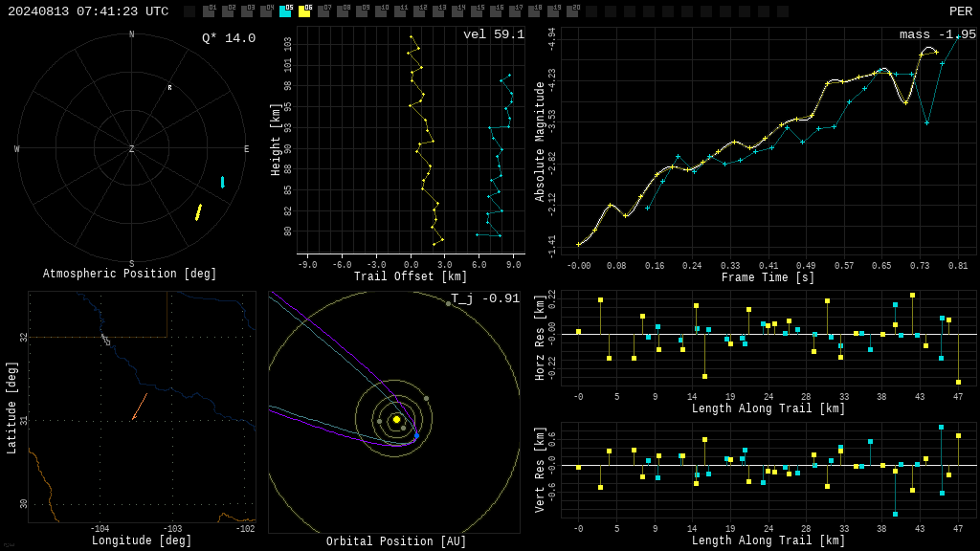Click the vel 59.1 velocity readout
980x551 pixels.
tap(494, 34)
